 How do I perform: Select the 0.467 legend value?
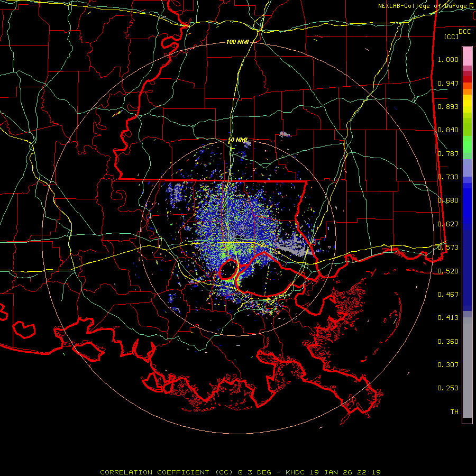448,295
